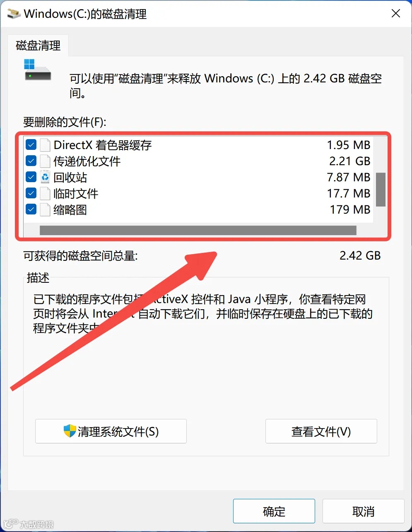Click the 传递优化文件 file icon
The image size is (412, 532).
[x=45, y=161]
